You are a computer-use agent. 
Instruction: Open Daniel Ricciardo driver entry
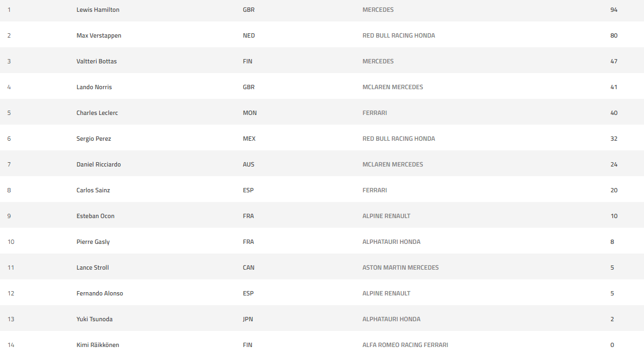click(99, 164)
